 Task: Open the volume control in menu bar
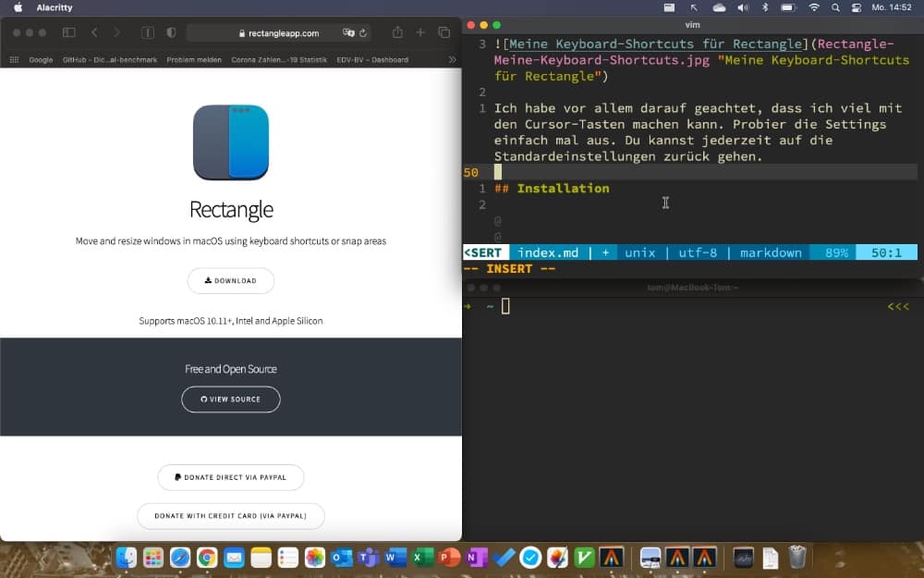(x=742, y=7)
